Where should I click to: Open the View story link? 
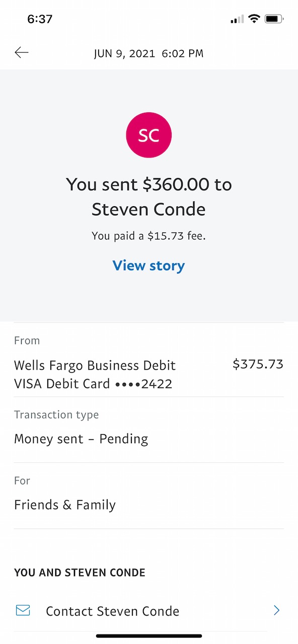[x=149, y=266]
